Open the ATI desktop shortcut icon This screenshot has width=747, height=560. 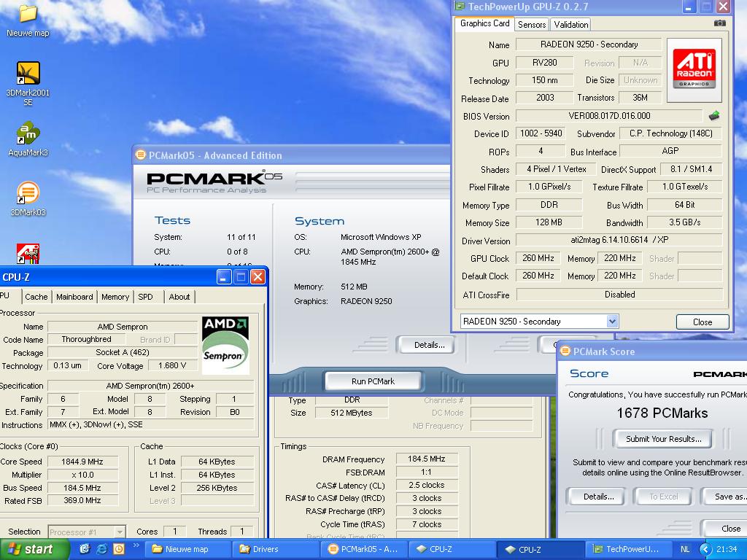click(28, 253)
